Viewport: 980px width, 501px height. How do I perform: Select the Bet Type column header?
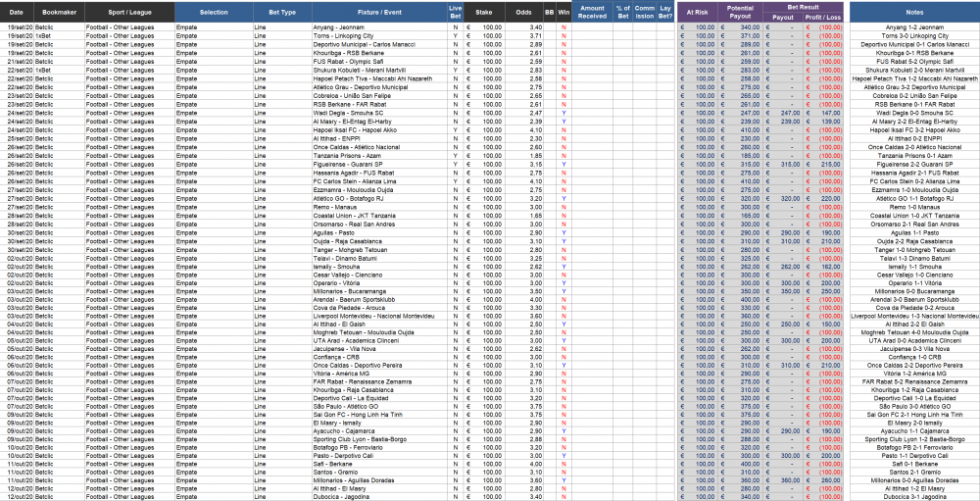282,12
